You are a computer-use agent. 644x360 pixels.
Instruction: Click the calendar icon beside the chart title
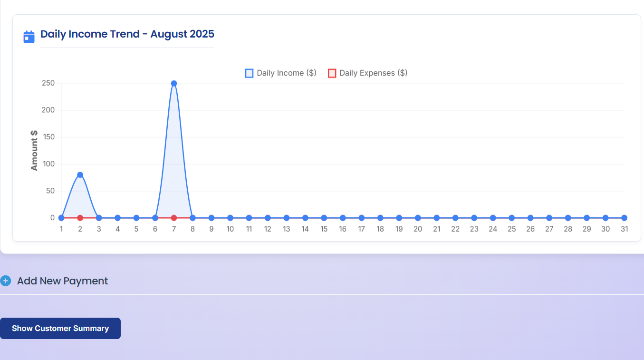(29, 37)
